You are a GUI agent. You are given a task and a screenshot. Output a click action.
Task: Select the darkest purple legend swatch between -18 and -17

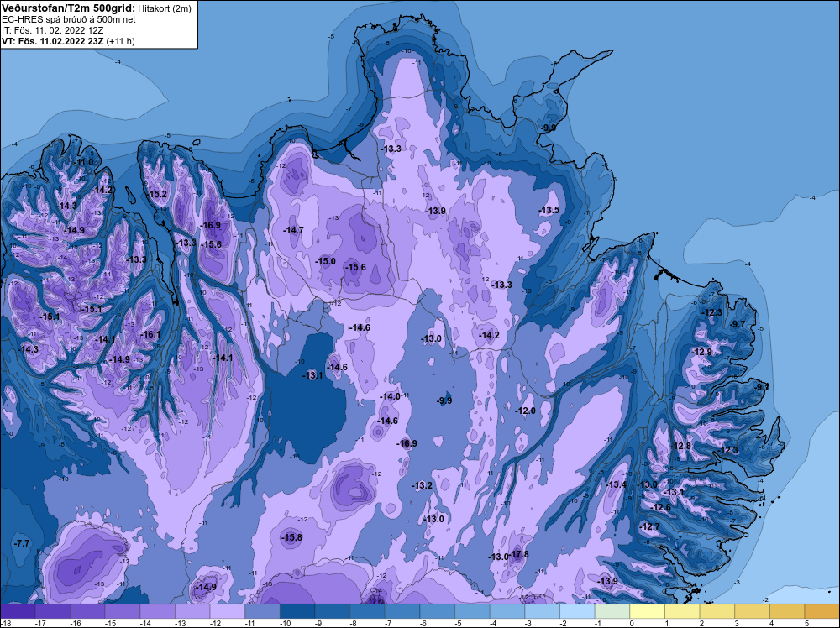pos(18,611)
